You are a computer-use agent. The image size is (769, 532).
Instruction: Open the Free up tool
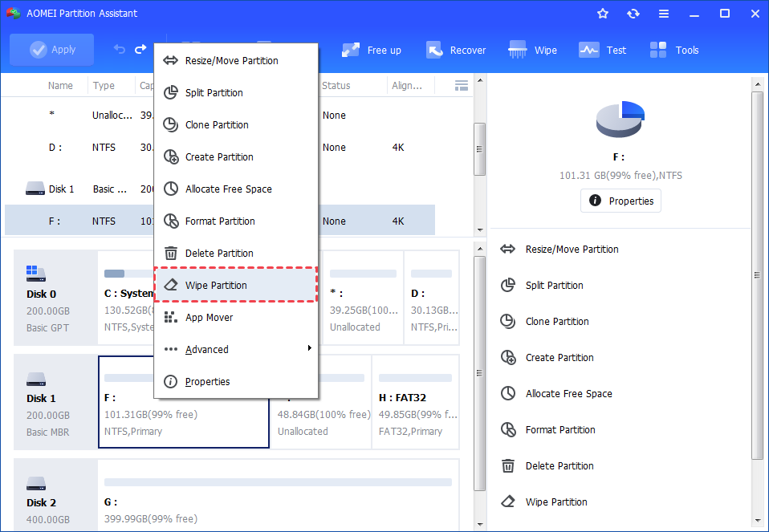(x=372, y=50)
